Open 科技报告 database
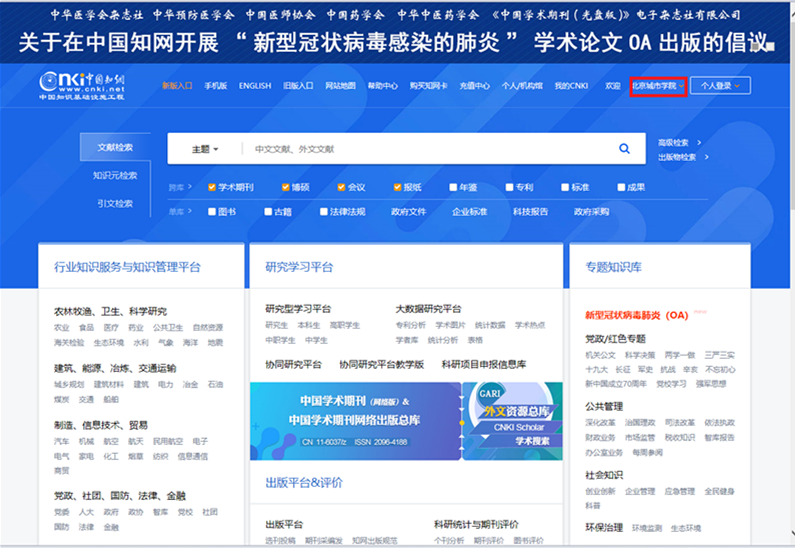The image size is (795, 548). pos(530,211)
